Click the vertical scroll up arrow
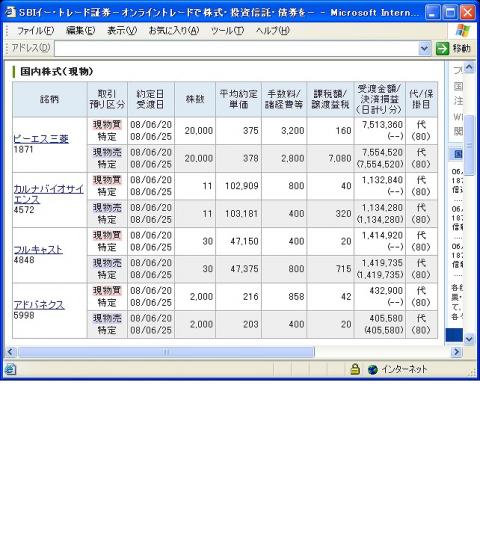Image resolution: width=480 pixels, height=554 pixels. tap(469, 67)
